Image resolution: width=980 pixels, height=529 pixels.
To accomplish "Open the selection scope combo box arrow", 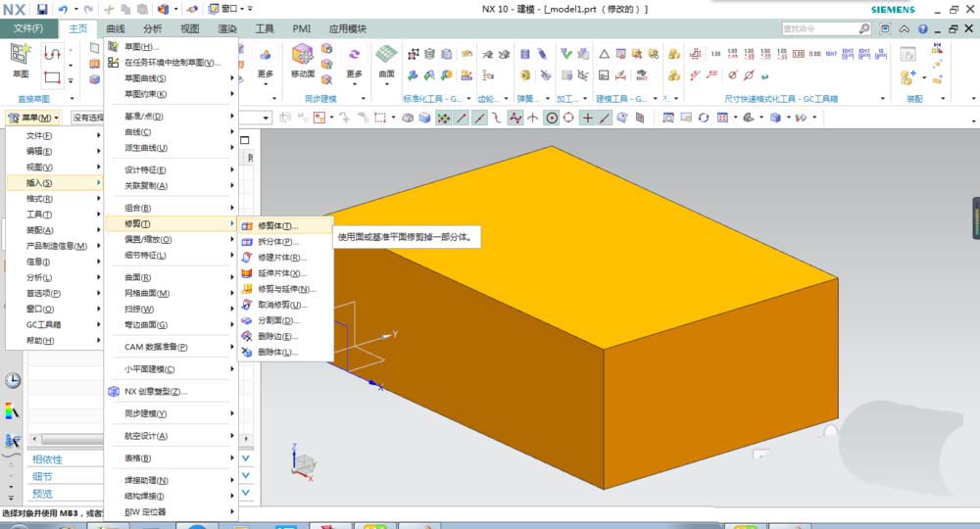I will [266, 118].
